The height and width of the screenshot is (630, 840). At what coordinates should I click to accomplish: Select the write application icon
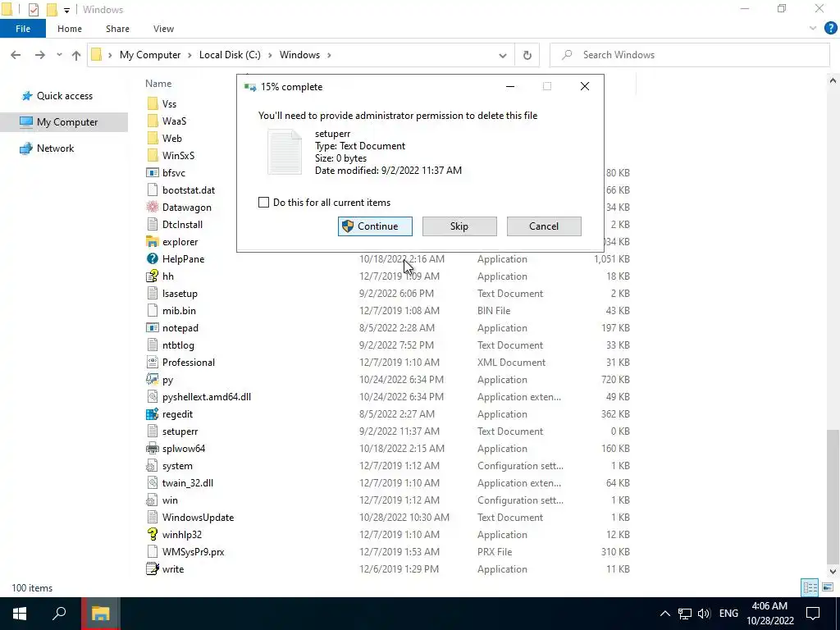(153, 569)
